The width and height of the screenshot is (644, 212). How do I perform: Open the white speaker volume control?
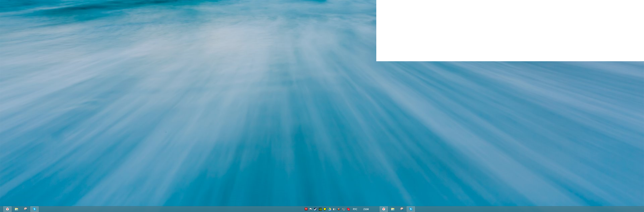click(334, 209)
